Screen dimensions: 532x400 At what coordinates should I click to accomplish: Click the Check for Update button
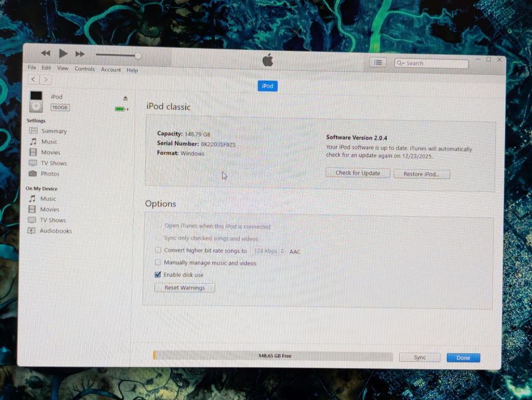click(358, 173)
